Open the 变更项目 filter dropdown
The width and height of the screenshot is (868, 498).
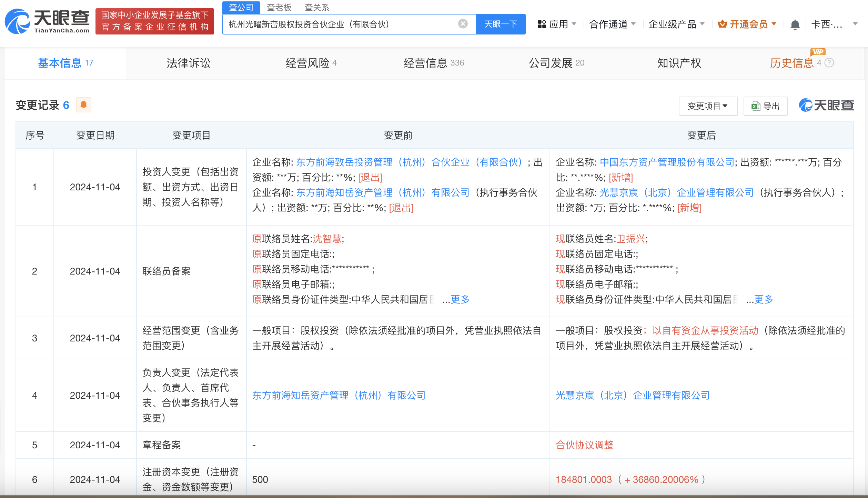[708, 106]
